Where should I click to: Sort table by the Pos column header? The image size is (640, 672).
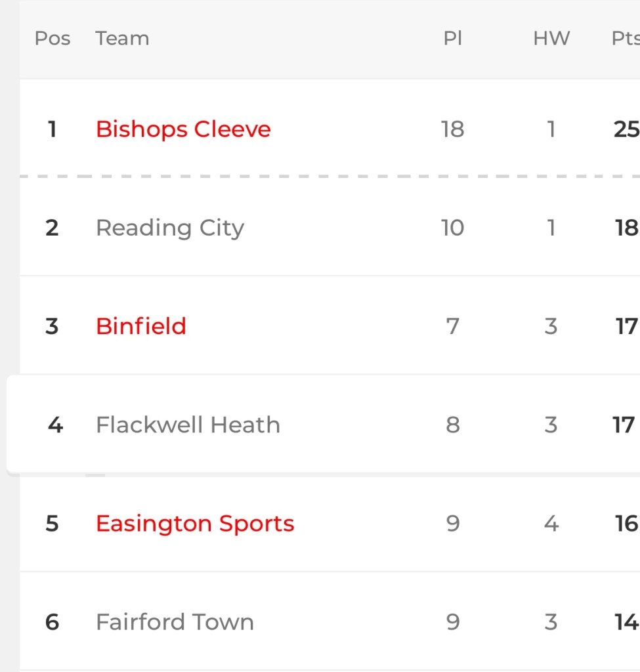[x=53, y=39]
